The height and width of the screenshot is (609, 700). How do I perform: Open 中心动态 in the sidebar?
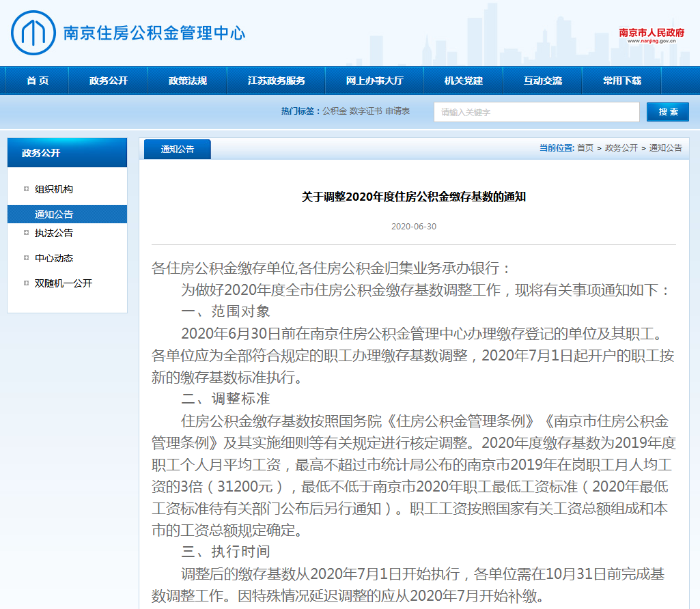click(x=54, y=258)
